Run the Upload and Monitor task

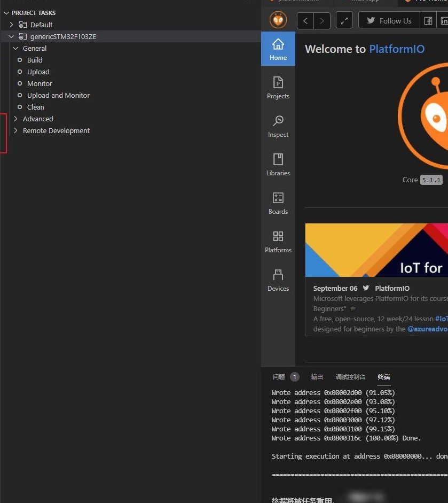click(58, 95)
